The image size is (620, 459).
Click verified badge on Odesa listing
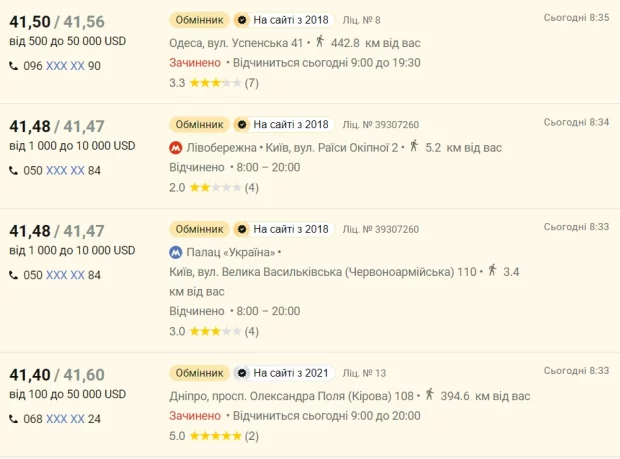coord(242,20)
